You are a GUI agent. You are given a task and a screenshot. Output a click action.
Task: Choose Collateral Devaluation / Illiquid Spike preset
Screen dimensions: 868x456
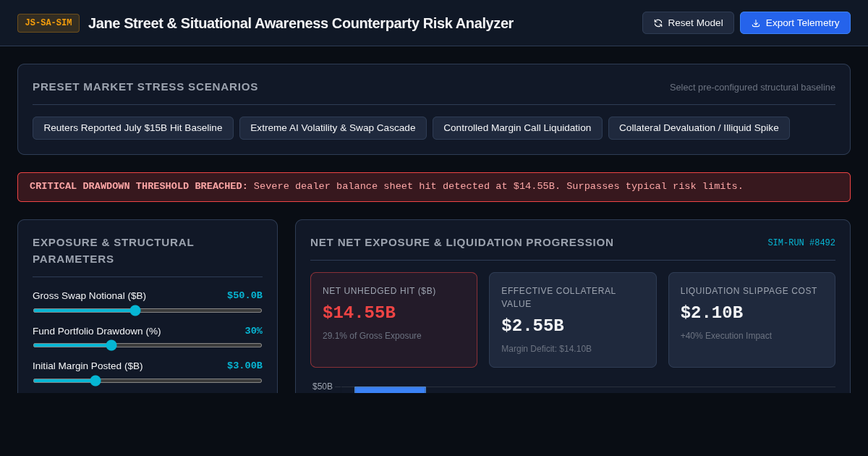699,128
